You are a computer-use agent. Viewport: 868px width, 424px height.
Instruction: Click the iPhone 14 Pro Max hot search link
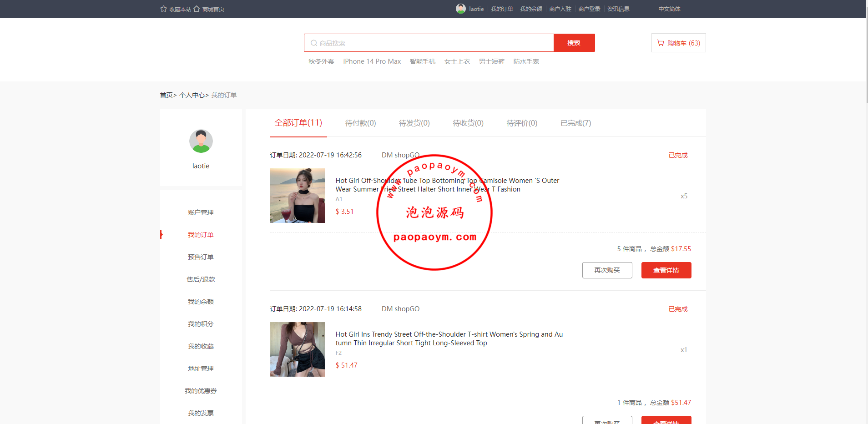[372, 61]
